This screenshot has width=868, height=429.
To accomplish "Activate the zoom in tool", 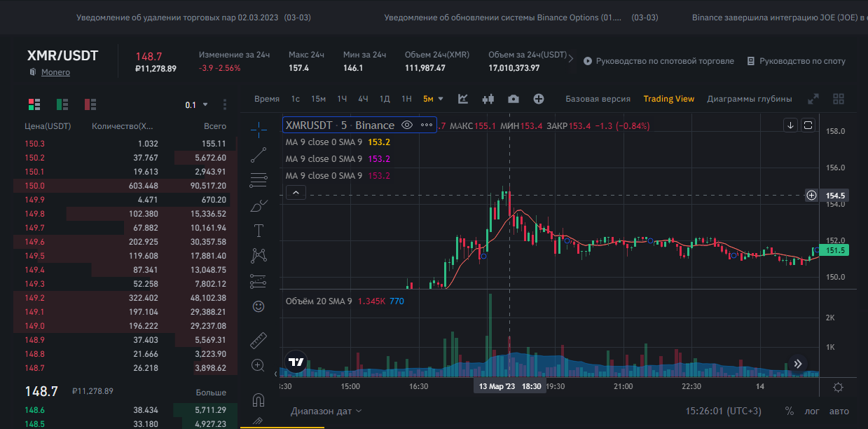I will [259, 365].
